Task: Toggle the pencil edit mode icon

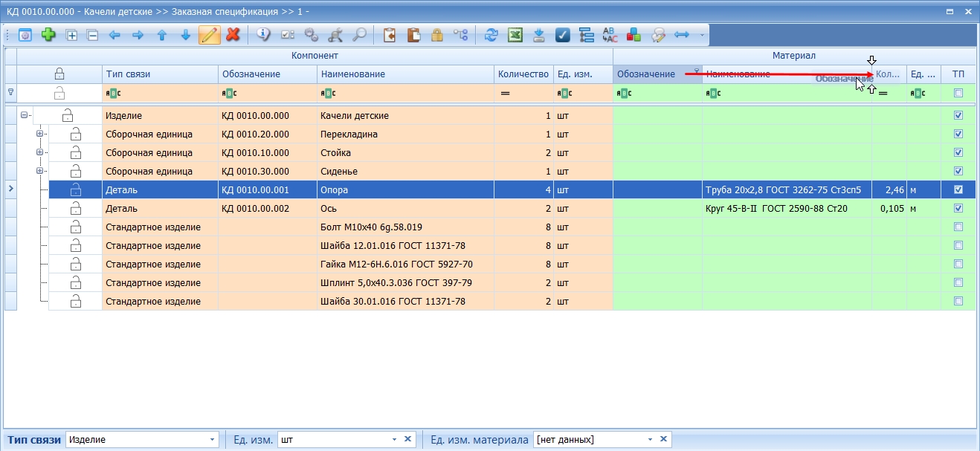Action: click(210, 35)
